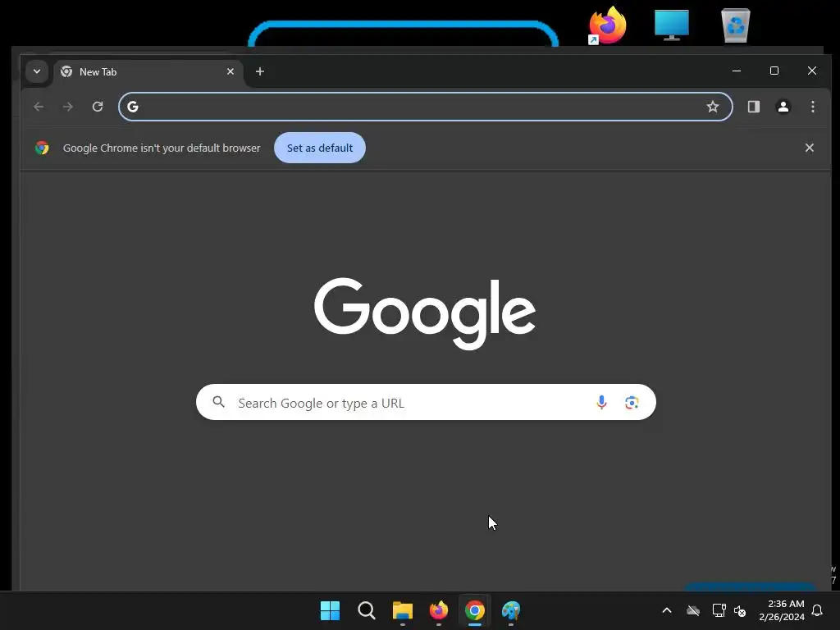Open File Explorer from the taskbar

pos(402,610)
